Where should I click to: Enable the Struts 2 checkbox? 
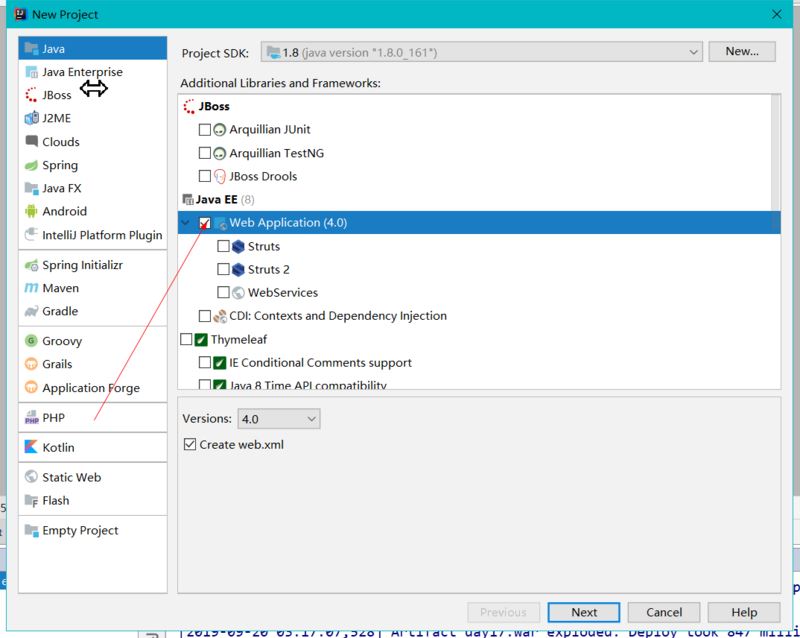pos(223,269)
